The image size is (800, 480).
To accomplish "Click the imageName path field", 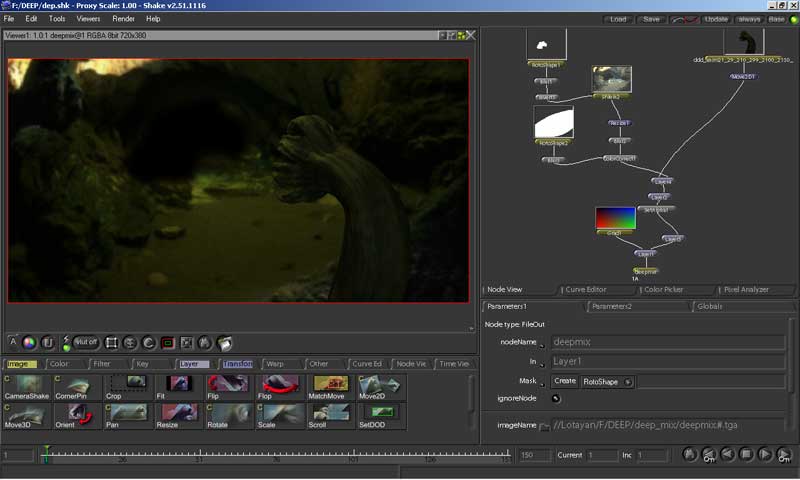I will (x=667, y=425).
